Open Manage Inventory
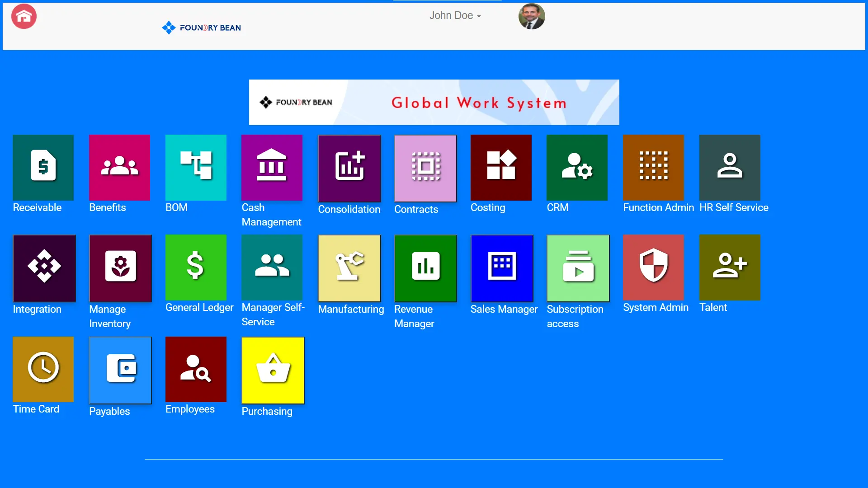Screen dimensions: 868x488 (x=120, y=268)
